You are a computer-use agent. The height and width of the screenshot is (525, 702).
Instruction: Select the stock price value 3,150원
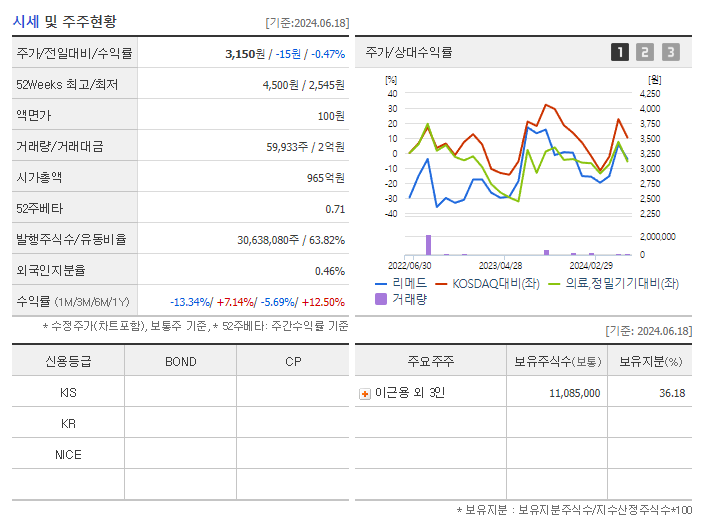point(245,54)
